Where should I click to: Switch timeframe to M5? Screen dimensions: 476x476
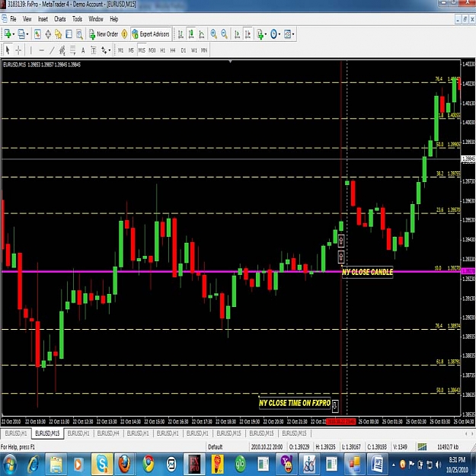click(x=131, y=50)
